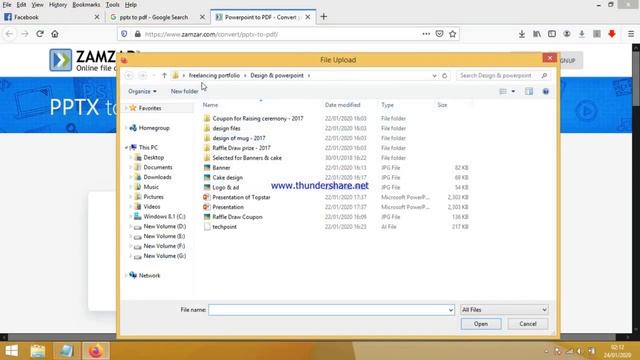Open the All Files type dropdown

click(504, 310)
